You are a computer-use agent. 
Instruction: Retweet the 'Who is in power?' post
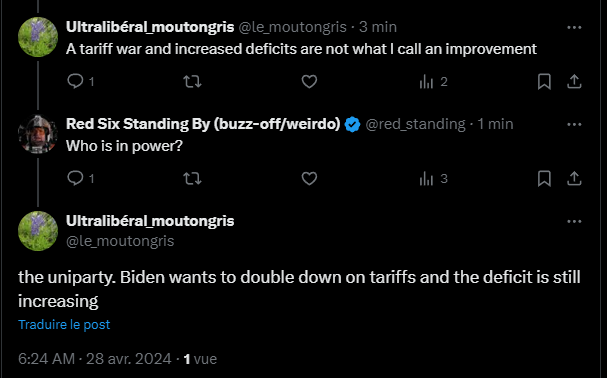point(192,178)
